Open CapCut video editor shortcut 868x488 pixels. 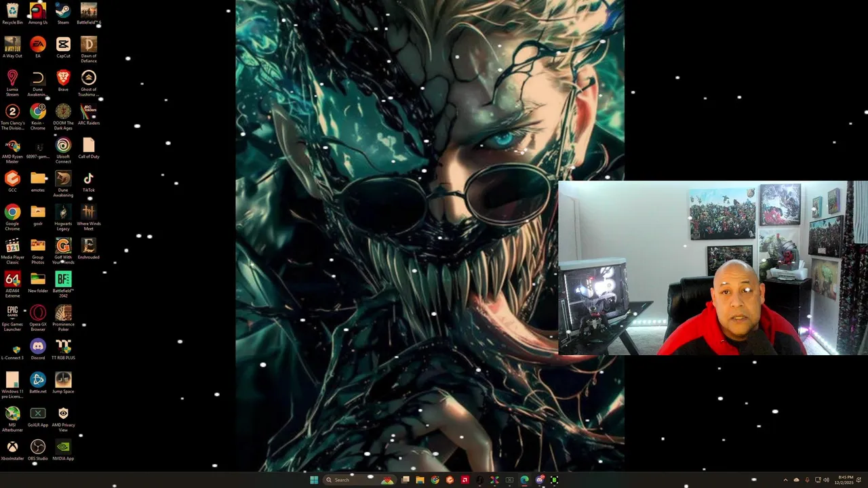pos(63,47)
